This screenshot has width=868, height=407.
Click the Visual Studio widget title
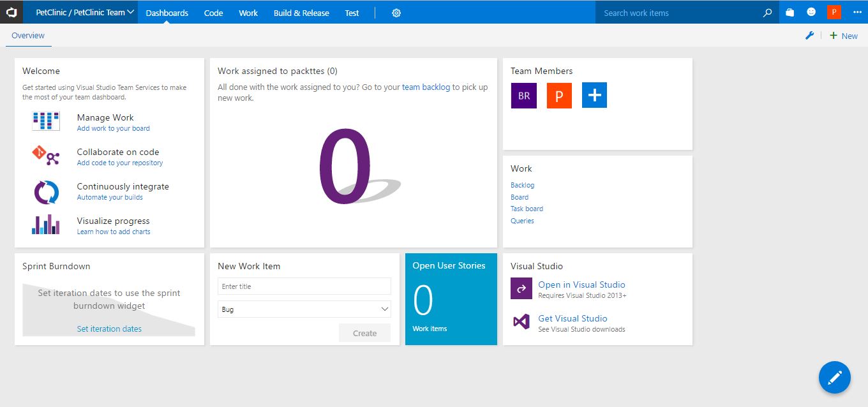coord(537,266)
